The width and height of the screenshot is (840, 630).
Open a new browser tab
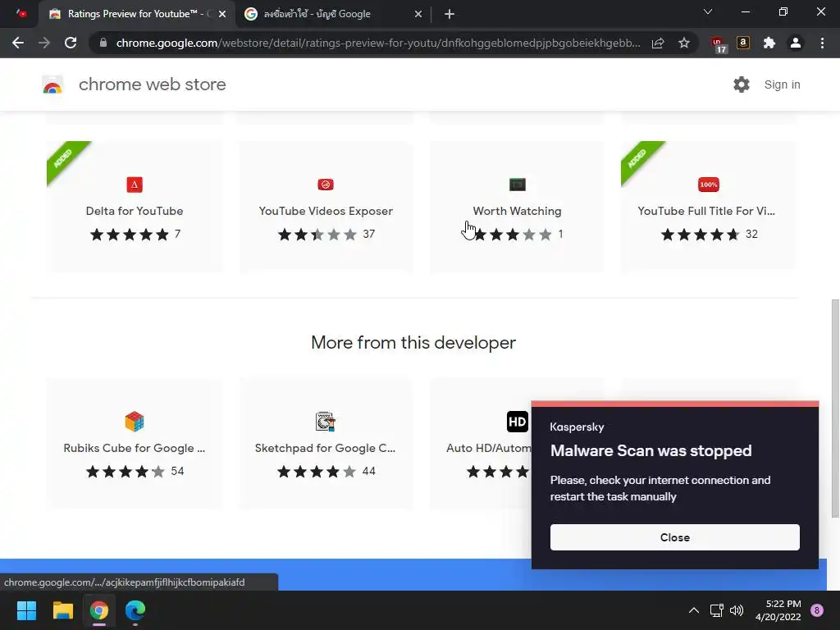[450, 14]
